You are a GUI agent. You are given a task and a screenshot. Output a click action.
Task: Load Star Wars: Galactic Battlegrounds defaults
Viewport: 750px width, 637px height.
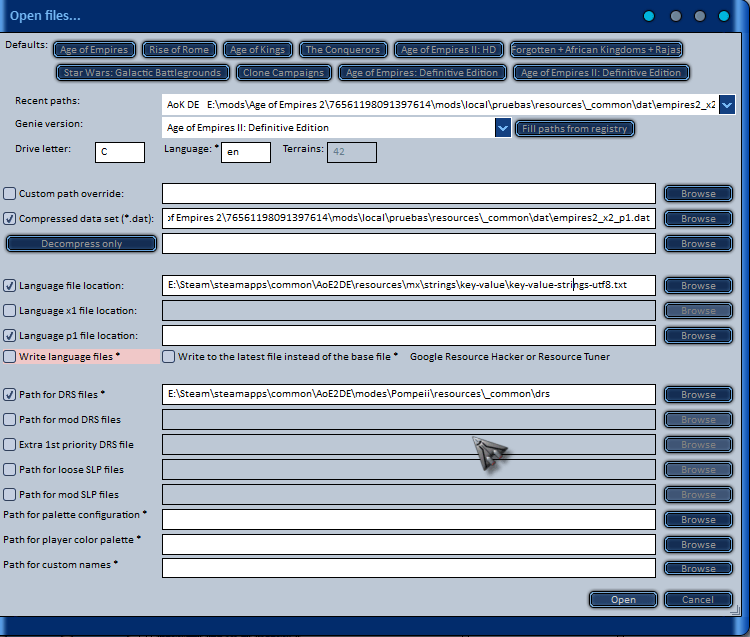coord(143,73)
